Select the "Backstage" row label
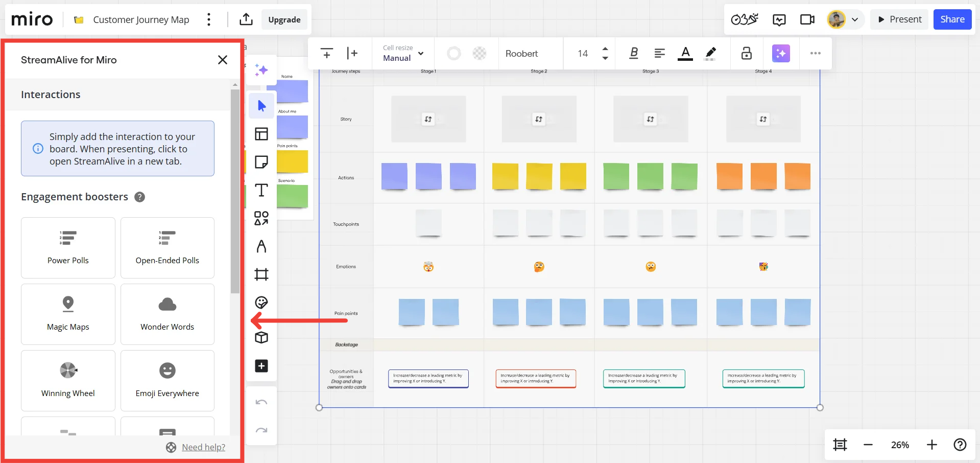This screenshot has width=980, height=463. 346,345
